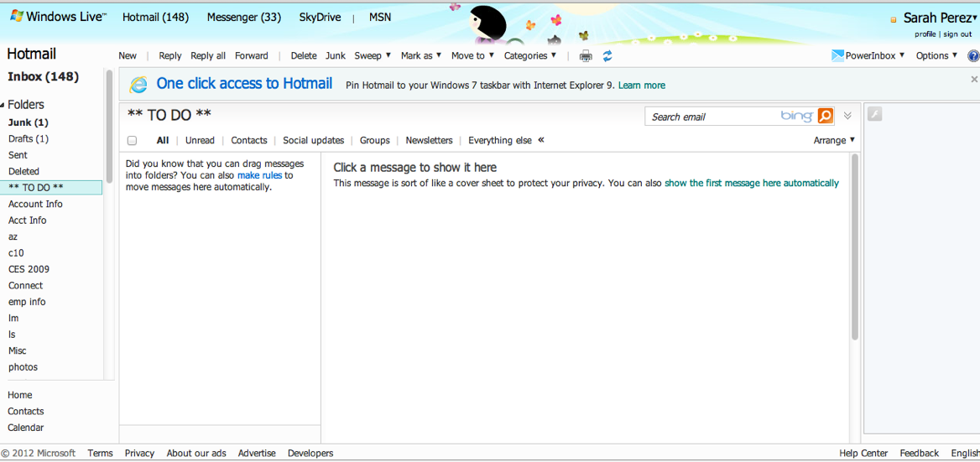Click the profile link
The width and height of the screenshot is (980, 462).
925,34
